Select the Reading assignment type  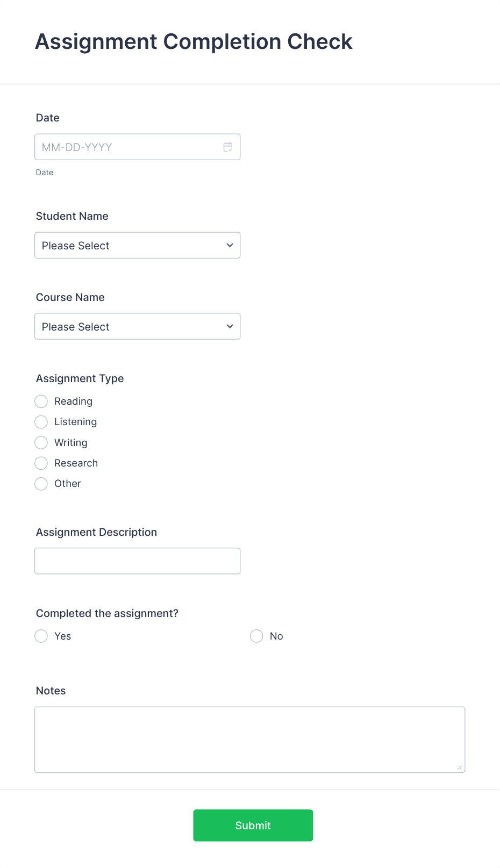pos(41,401)
